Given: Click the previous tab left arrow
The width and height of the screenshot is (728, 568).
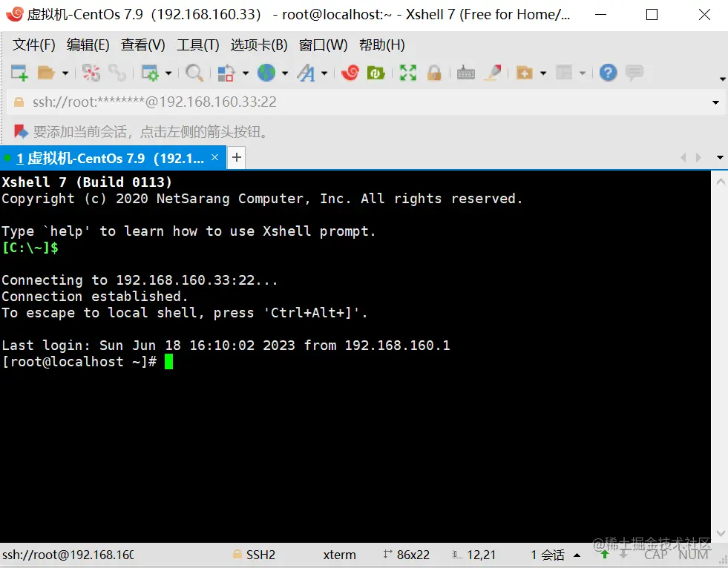Looking at the screenshot, I should click(x=683, y=158).
